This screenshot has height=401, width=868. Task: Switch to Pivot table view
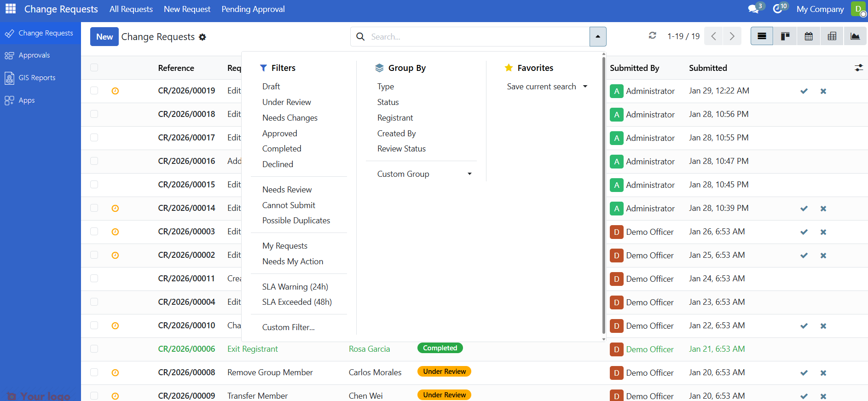pos(832,36)
